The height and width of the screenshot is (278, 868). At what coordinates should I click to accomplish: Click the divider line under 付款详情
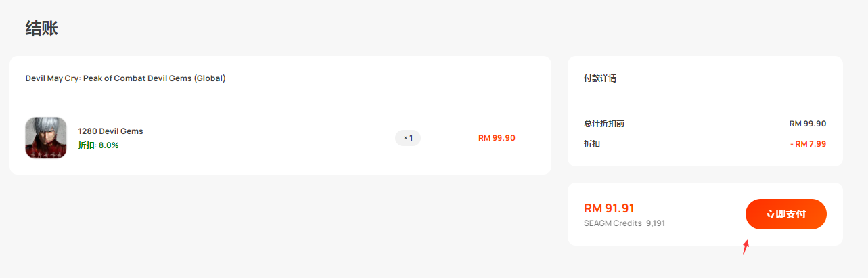tap(705, 101)
